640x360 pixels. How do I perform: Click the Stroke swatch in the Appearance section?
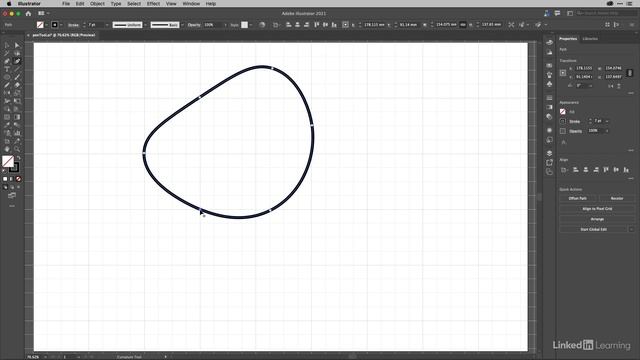coord(563,121)
